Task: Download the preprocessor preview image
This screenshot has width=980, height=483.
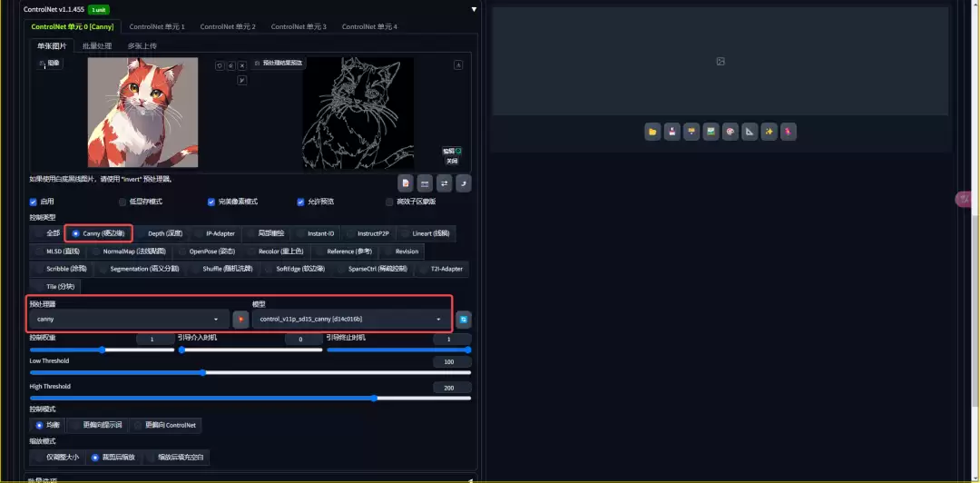Action: point(458,65)
